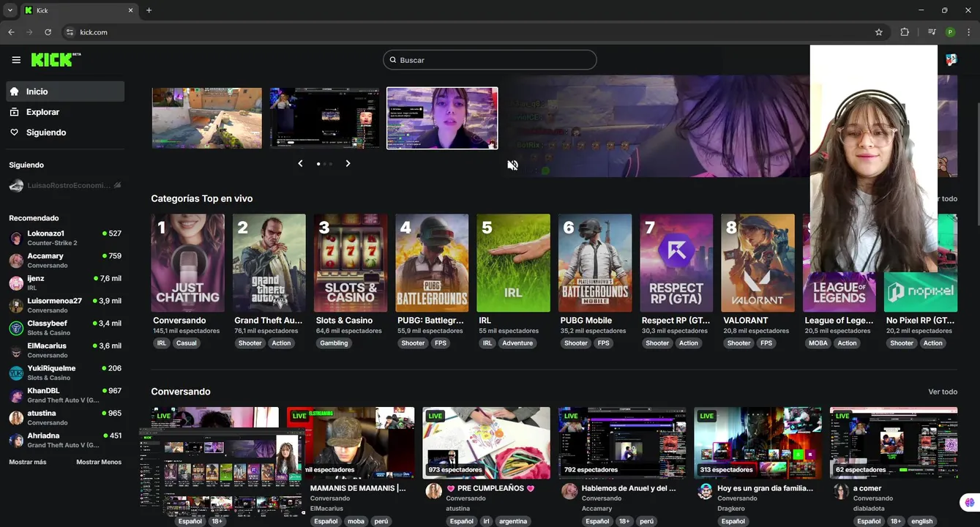Click argentina tag on atustina stream
980x527 pixels.
(513, 521)
